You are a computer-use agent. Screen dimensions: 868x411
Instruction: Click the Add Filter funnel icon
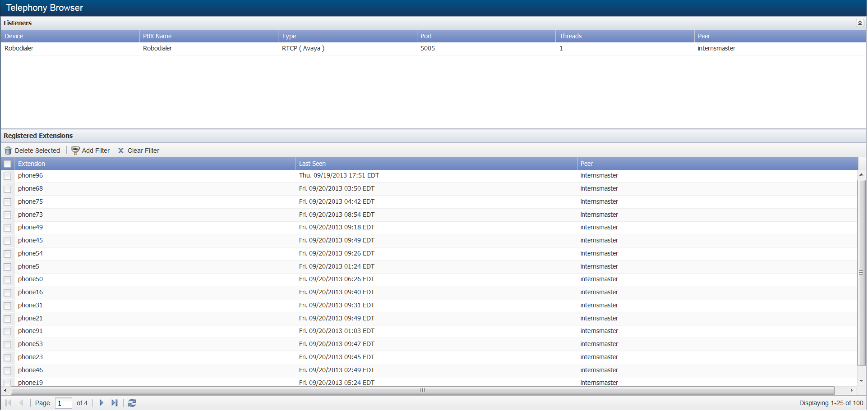click(x=75, y=151)
